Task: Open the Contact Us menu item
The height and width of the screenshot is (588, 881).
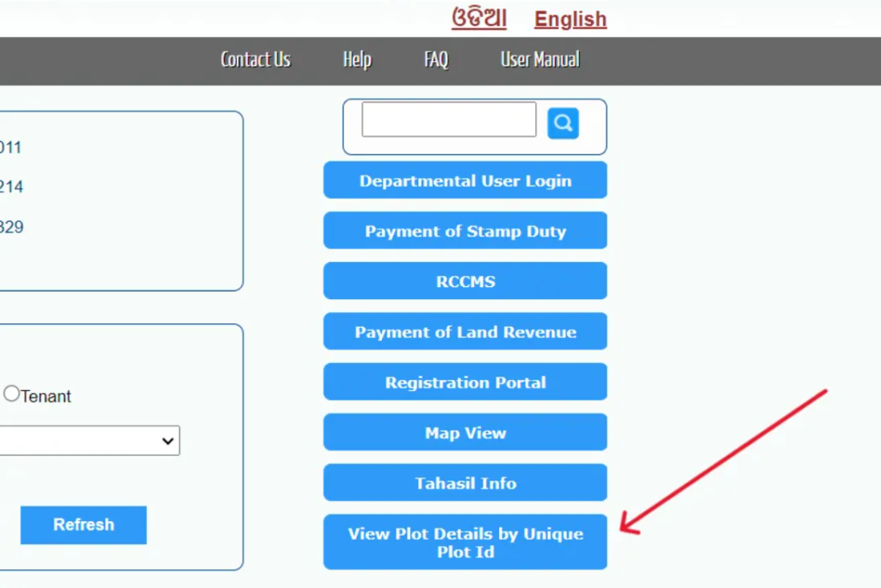Action: tap(256, 60)
